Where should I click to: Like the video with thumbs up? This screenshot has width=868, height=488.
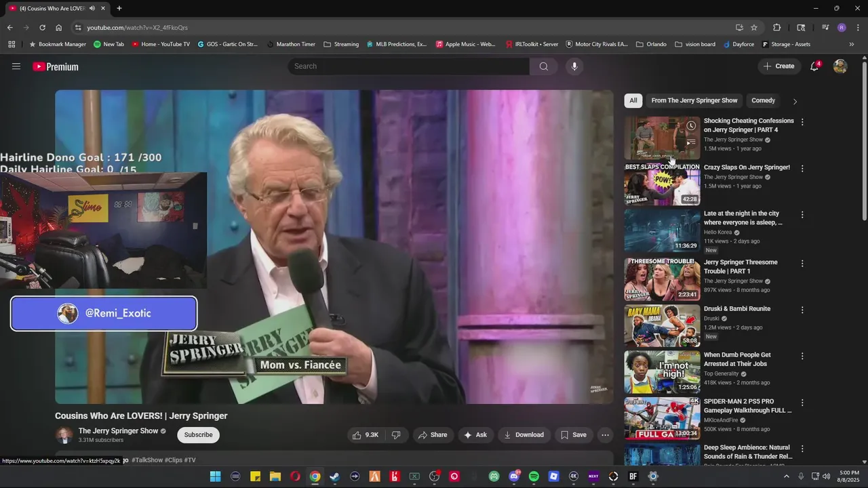coord(365,435)
